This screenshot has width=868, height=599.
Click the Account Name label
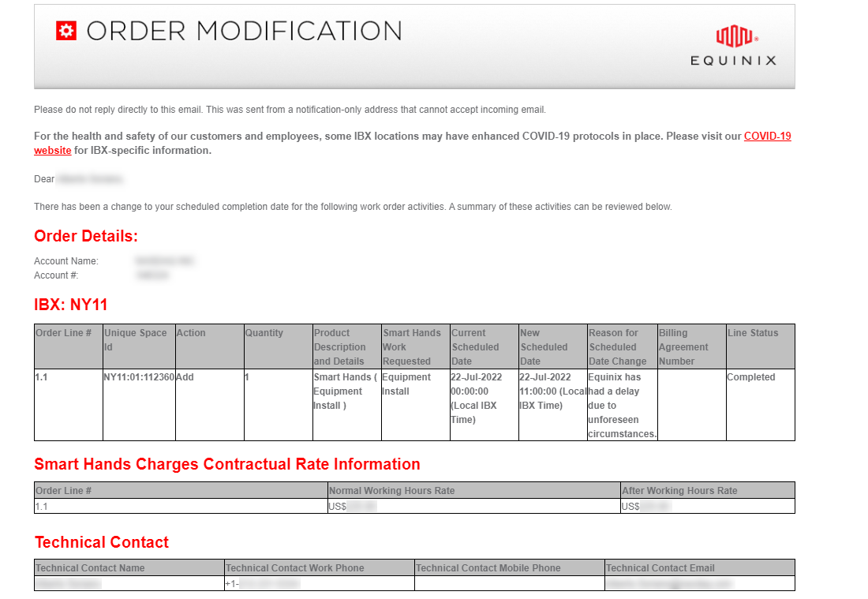point(65,261)
